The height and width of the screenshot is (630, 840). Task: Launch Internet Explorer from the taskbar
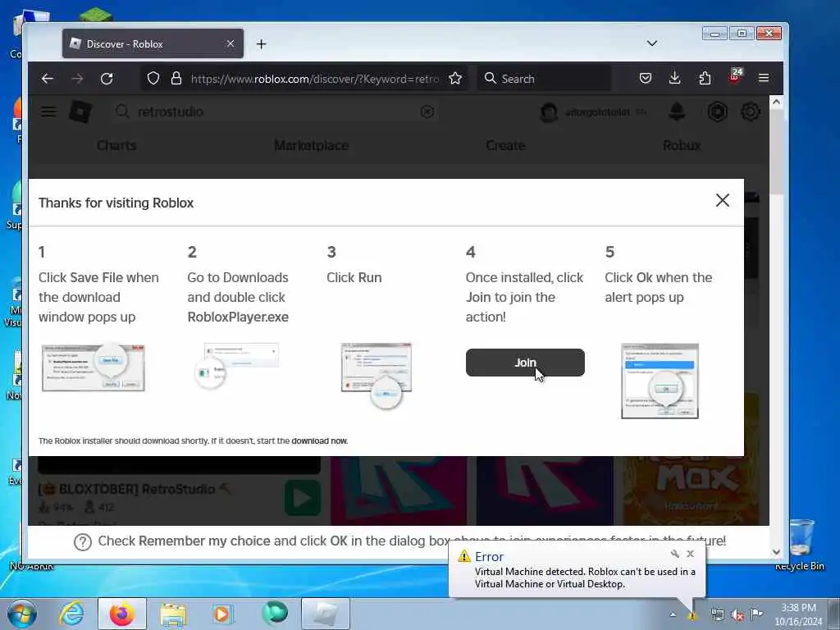tap(71, 614)
